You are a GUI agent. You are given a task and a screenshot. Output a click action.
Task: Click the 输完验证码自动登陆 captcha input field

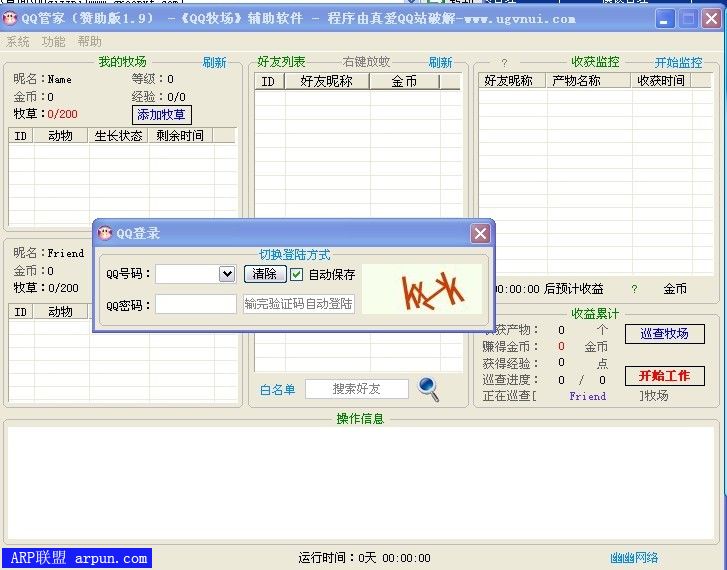pos(299,304)
